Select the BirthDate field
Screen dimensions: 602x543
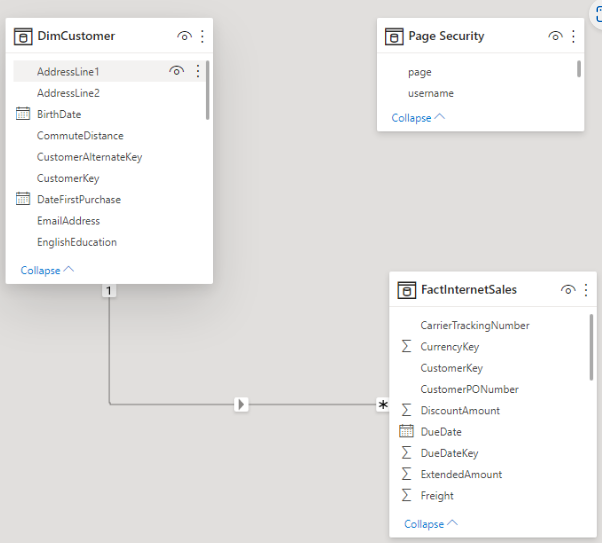click(59, 114)
